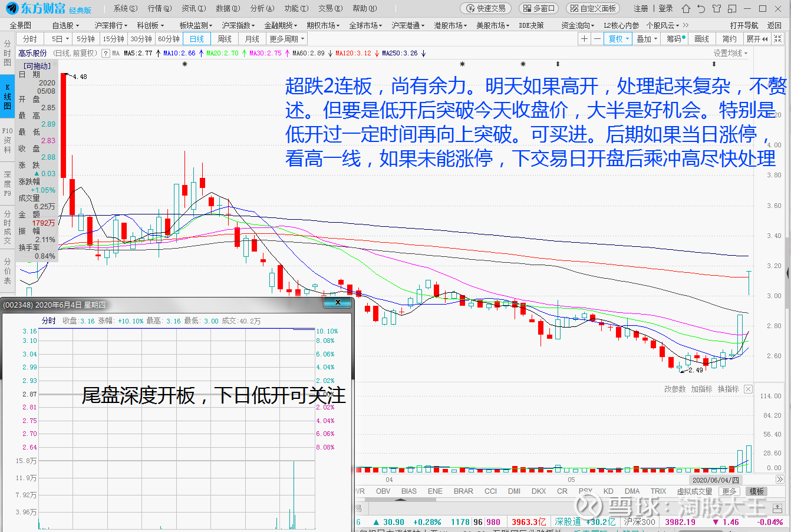This screenshot has width=791, height=532.
Task: Switch to 30分钟 period
Action: tap(141, 39)
